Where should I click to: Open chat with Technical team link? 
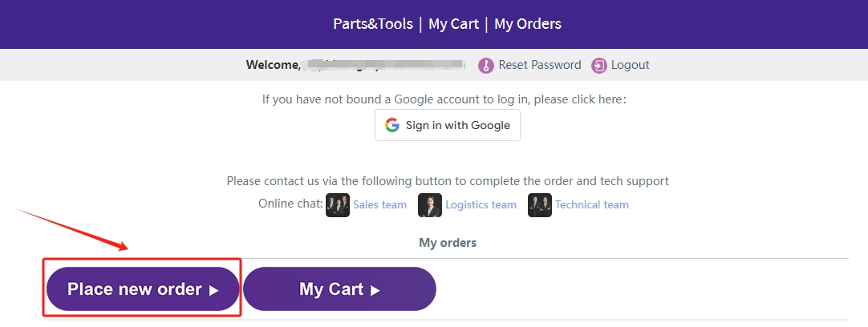tap(592, 204)
